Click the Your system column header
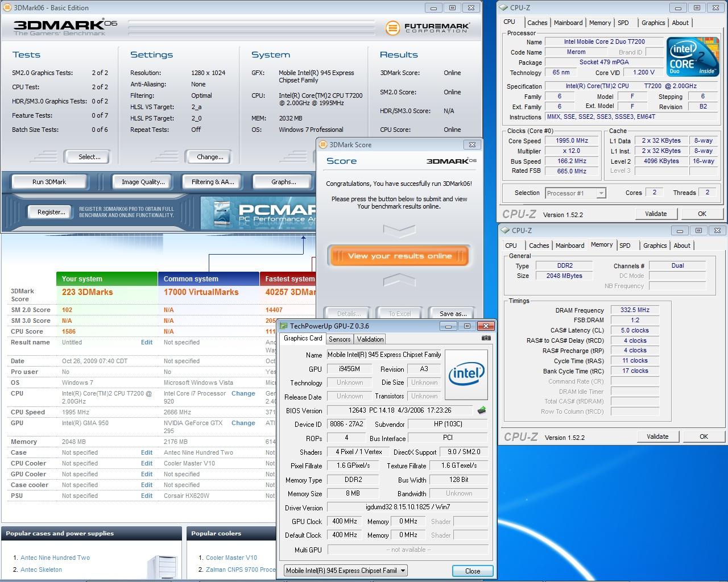Screen dimensions: 728x582 tap(107, 278)
